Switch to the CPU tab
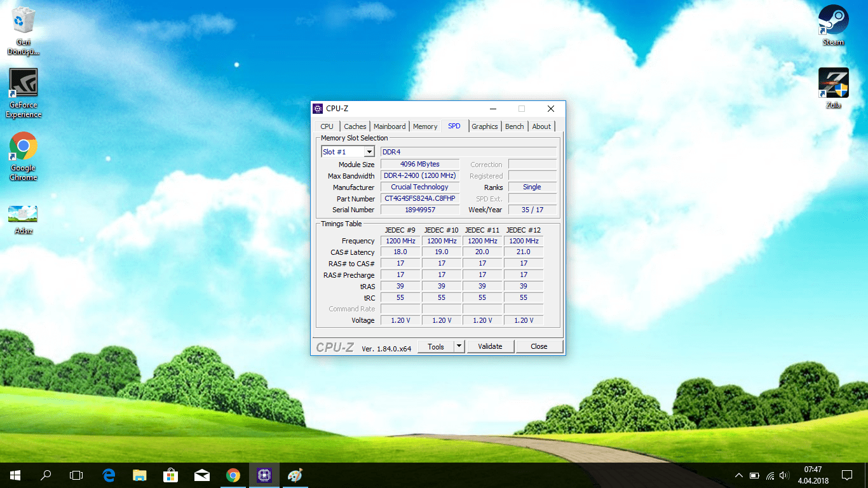This screenshot has width=868, height=488. point(327,126)
